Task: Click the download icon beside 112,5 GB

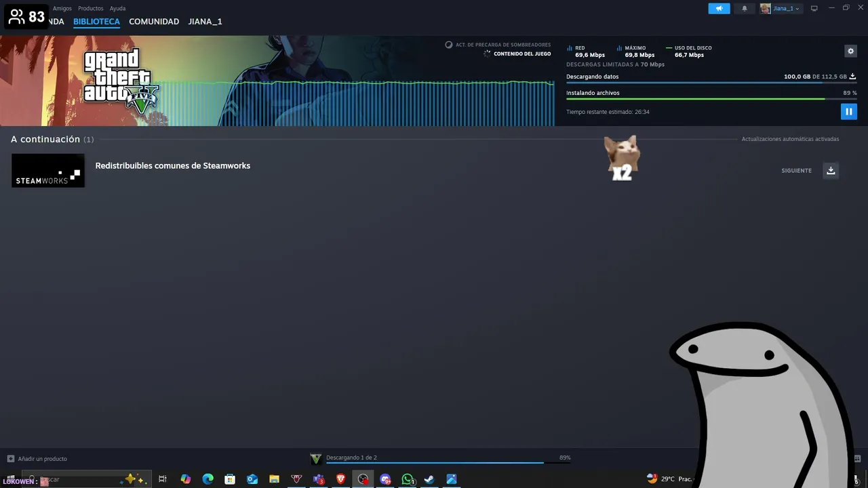Action: click(x=852, y=77)
